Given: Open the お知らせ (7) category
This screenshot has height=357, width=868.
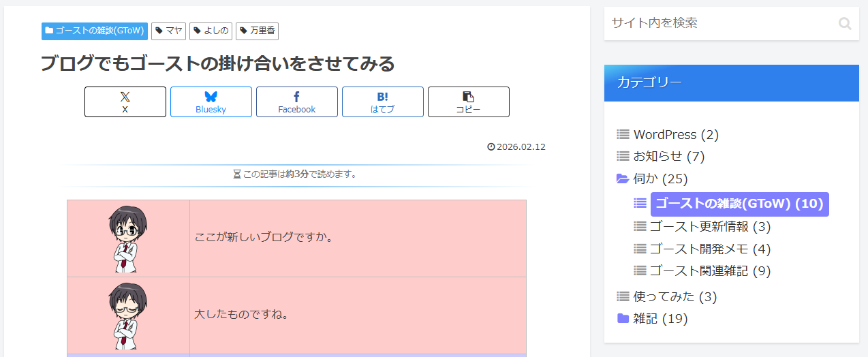Looking at the screenshot, I should 669,156.
